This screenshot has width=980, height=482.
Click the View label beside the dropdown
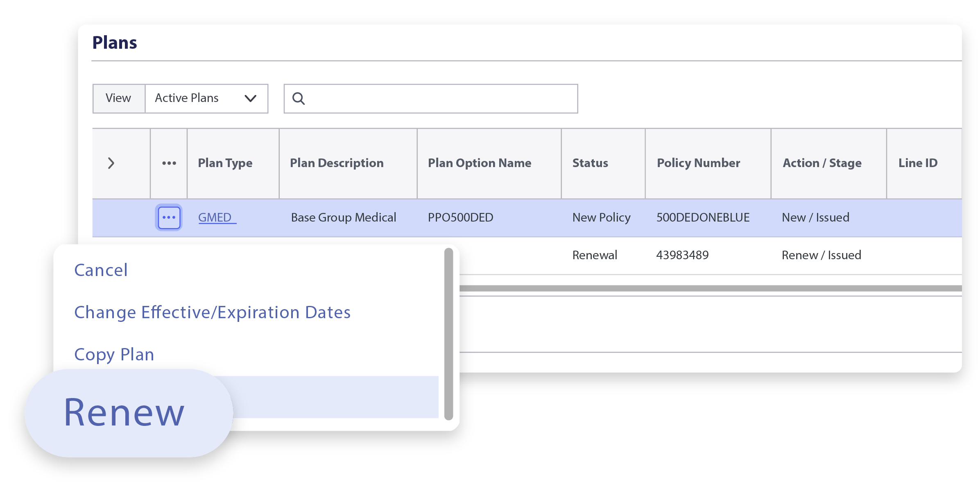118,98
